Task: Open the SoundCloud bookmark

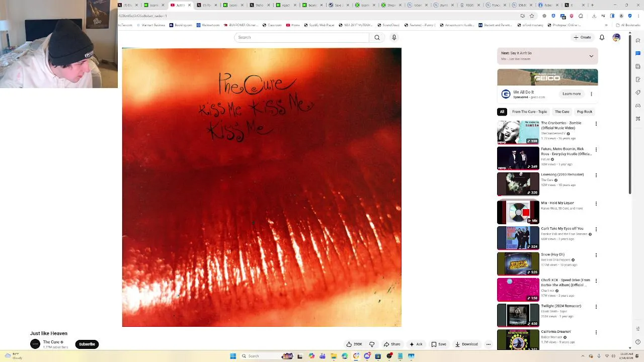Action: coord(388,25)
